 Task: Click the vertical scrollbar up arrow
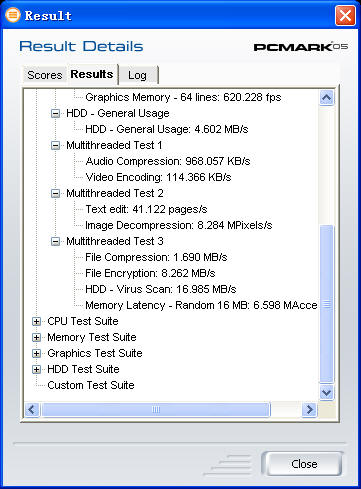point(326,97)
